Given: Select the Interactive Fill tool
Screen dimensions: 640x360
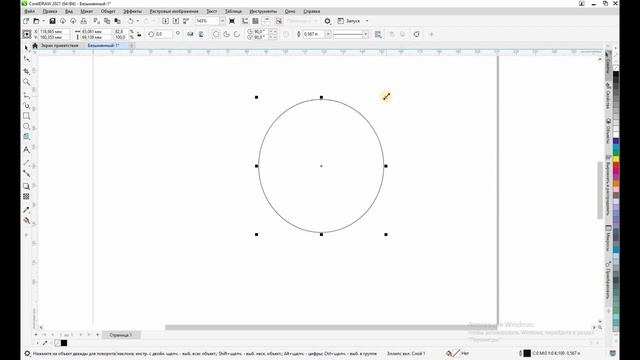Looking at the screenshot, I should click(27, 221).
